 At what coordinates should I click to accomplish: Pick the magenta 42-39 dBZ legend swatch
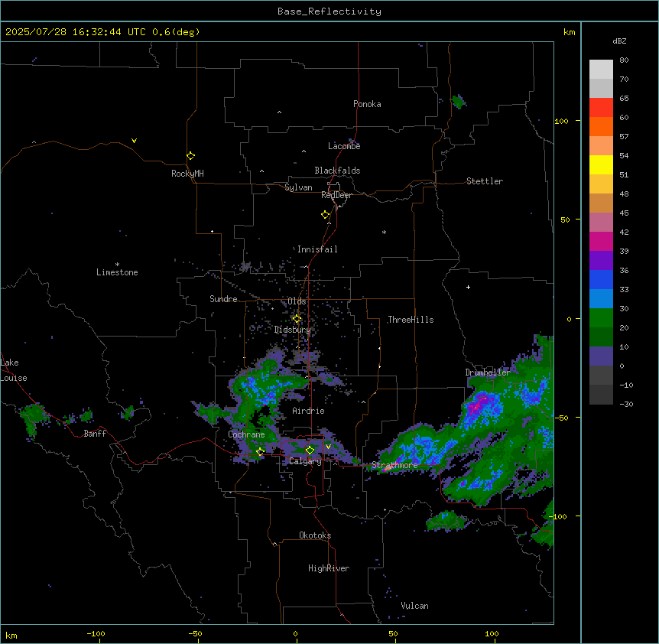point(601,241)
